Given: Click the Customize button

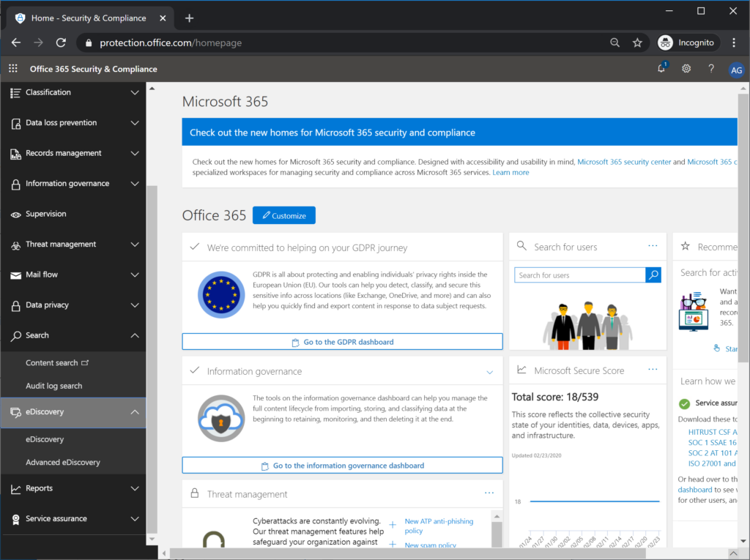Looking at the screenshot, I should (x=283, y=215).
